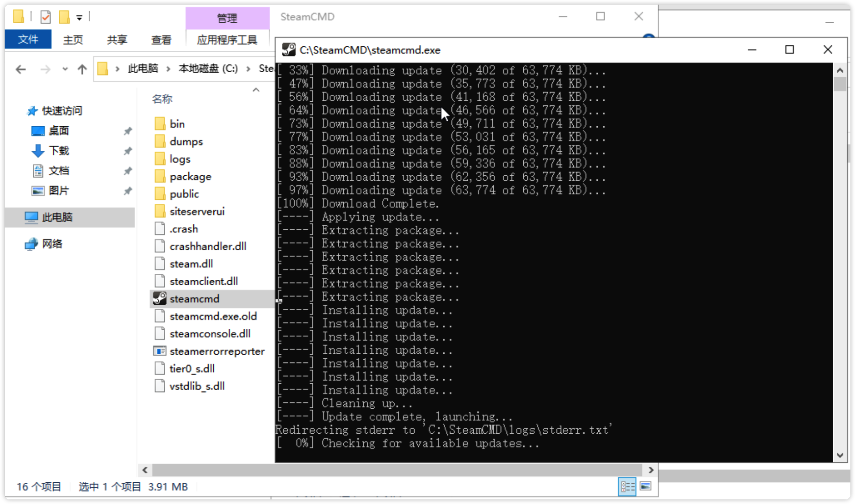
Task: Select the package folder icon
Action: coord(160,177)
